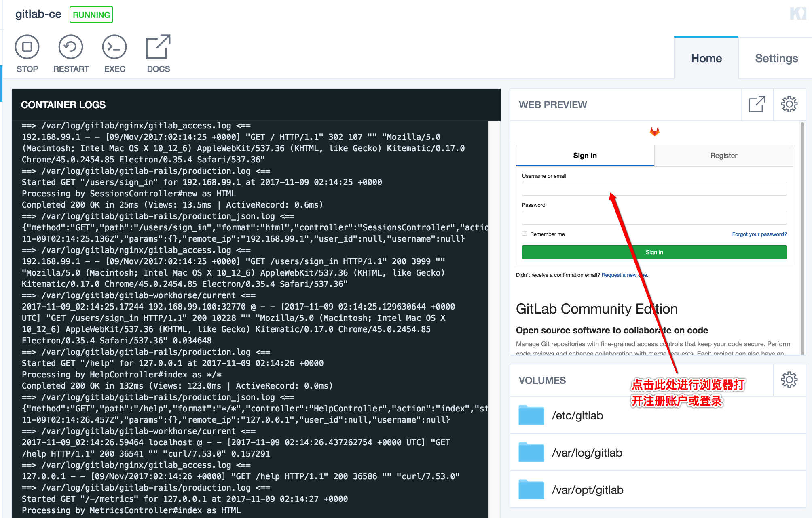The height and width of the screenshot is (518, 812).
Task: Open the /var/log/gitlab volume folder
Action: [531, 453]
